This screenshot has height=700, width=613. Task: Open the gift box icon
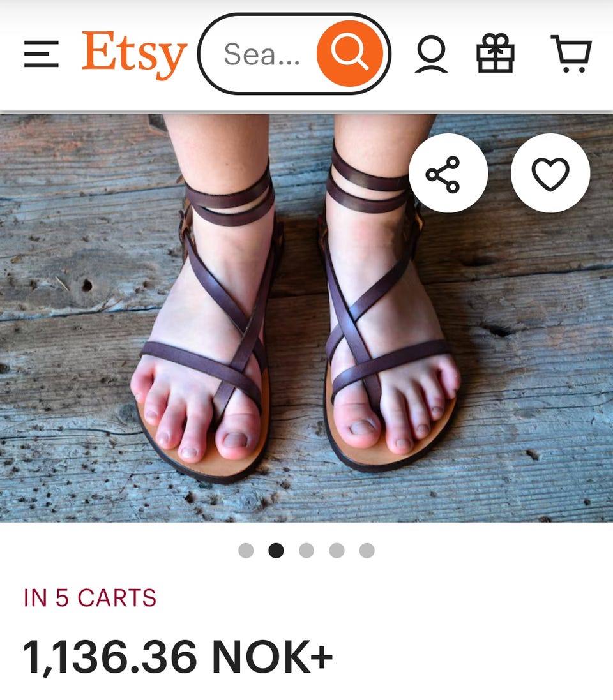[x=495, y=53]
